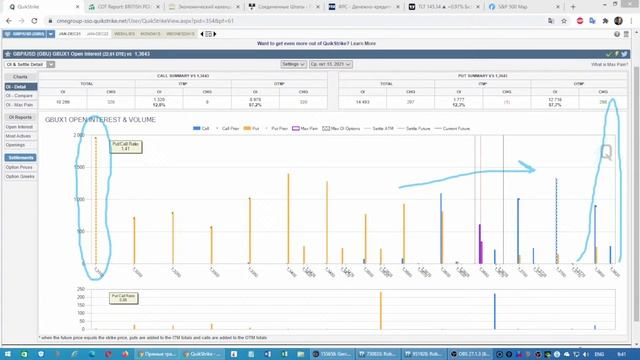640x360 pixels.
Task: Click the next expiration right arrow
Action: pos(215,34)
